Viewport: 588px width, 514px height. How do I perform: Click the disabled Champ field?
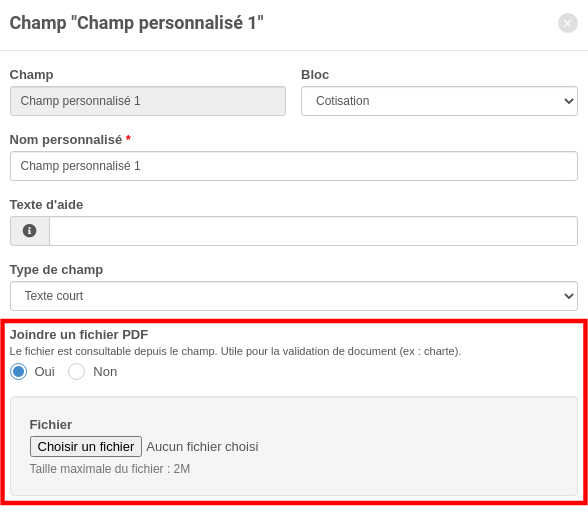click(x=148, y=101)
